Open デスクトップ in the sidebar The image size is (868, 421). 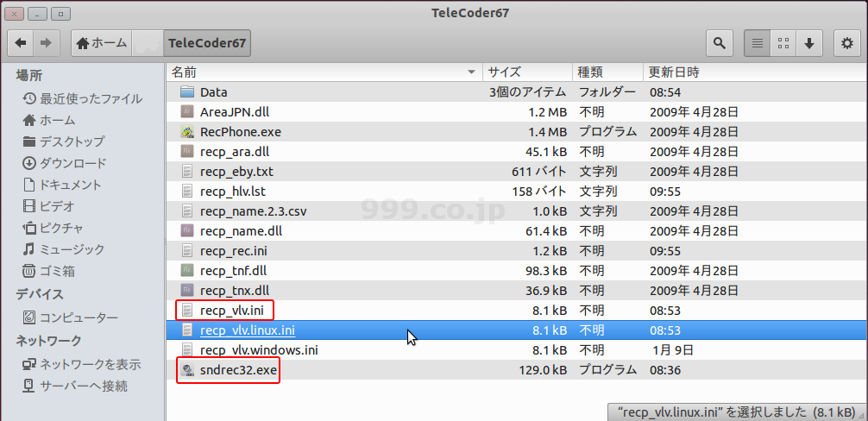coord(63,141)
